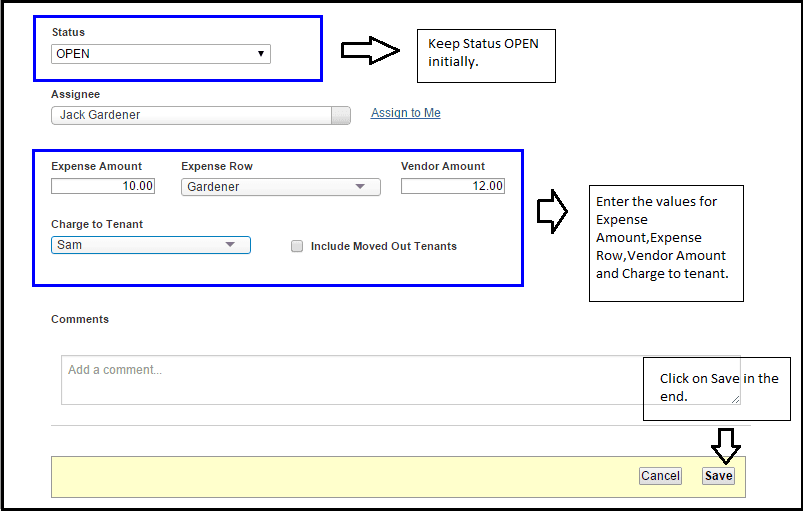Viewport: 803px width, 511px height.
Task: Click the 'Keep Status OPEN initially' note
Action: coord(485,54)
